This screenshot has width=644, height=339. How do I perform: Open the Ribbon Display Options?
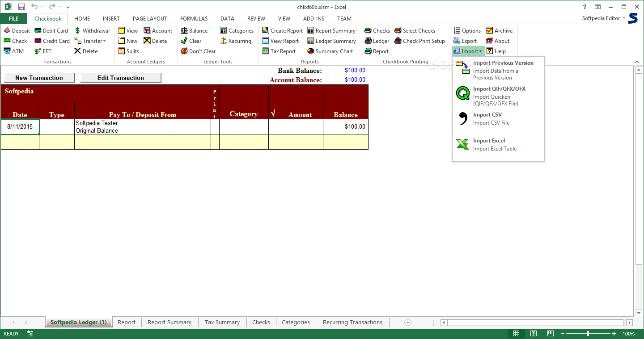pos(598,7)
